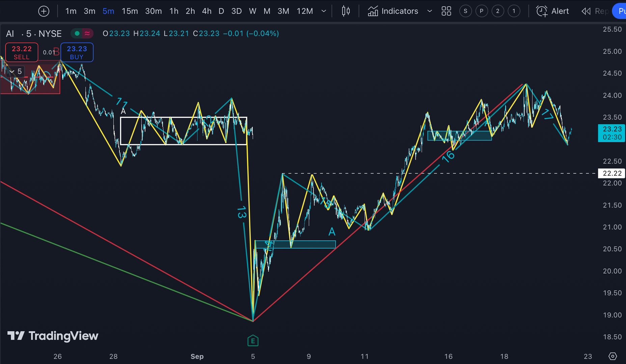This screenshot has width=626, height=364.
Task: Toggle the P circle button
Action: [x=482, y=11]
